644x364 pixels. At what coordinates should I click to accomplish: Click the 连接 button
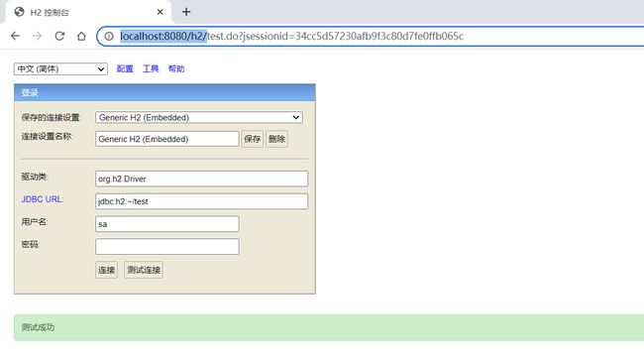click(x=106, y=270)
